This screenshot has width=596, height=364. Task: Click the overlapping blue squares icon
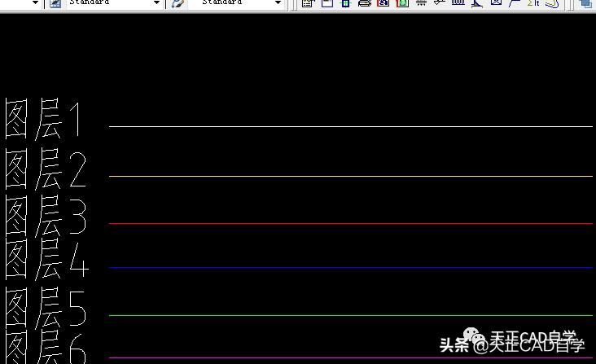586,3
